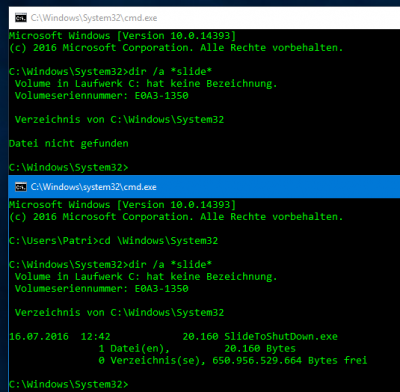The height and width of the screenshot is (392, 400).
Task: Click 'Verzeichnis von C:\Windows\System32' in lower window
Action: (119, 313)
